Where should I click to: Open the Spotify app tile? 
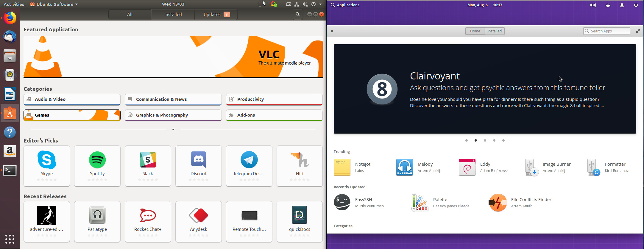tap(97, 166)
